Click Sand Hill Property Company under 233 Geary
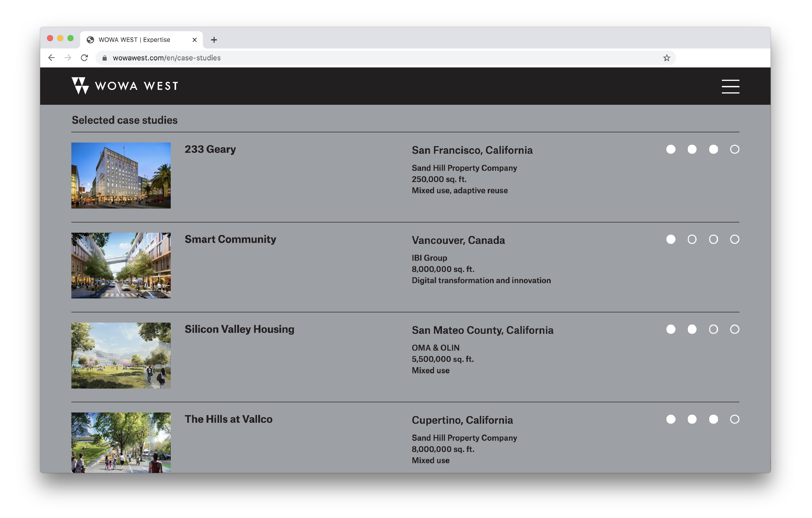 pos(464,168)
